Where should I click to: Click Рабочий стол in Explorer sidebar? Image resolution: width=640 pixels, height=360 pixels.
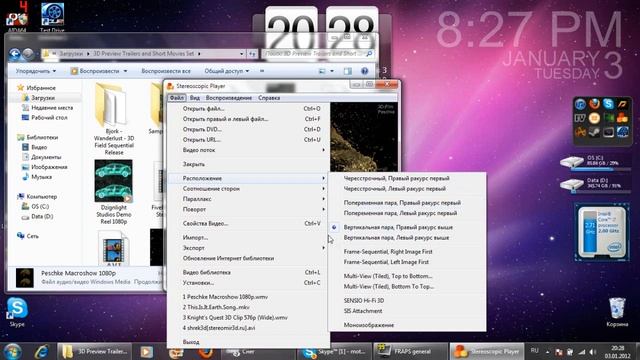tap(49, 118)
